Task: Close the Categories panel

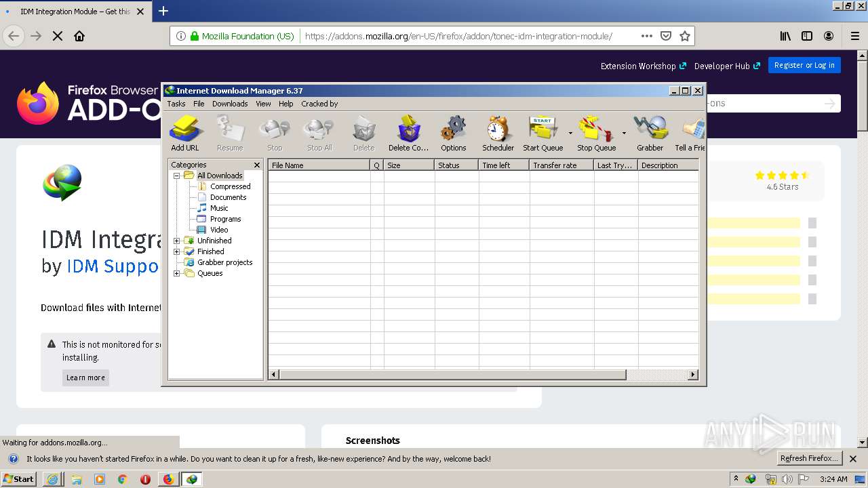Action: pyautogui.click(x=257, y=165)
